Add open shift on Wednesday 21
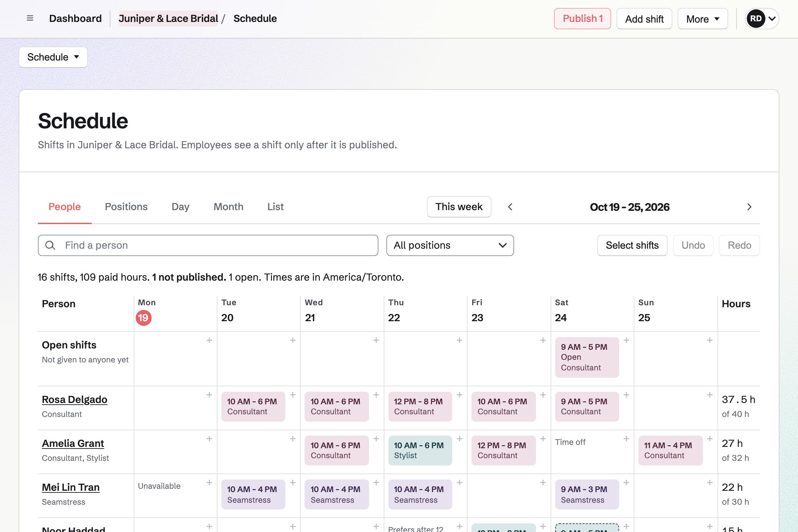This screenshot has width=798, height=532. pyautogui.click(x=376, y=340)
